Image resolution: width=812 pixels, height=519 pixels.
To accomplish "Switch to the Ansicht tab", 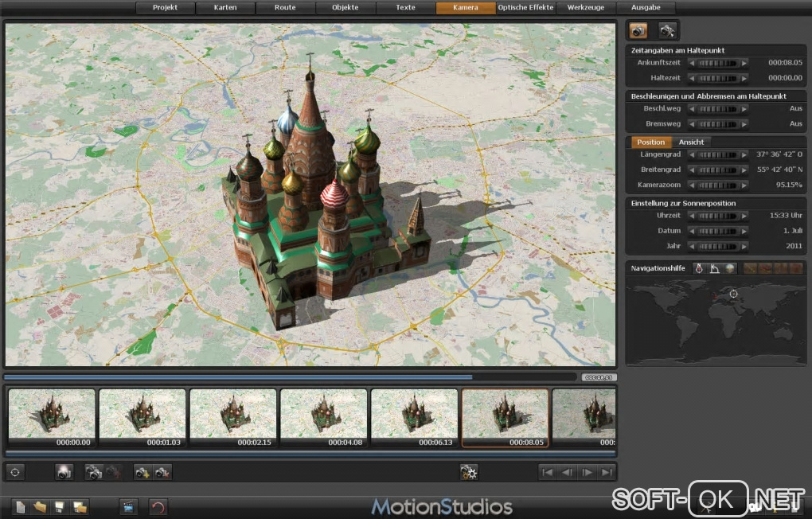I will point(691,142).
